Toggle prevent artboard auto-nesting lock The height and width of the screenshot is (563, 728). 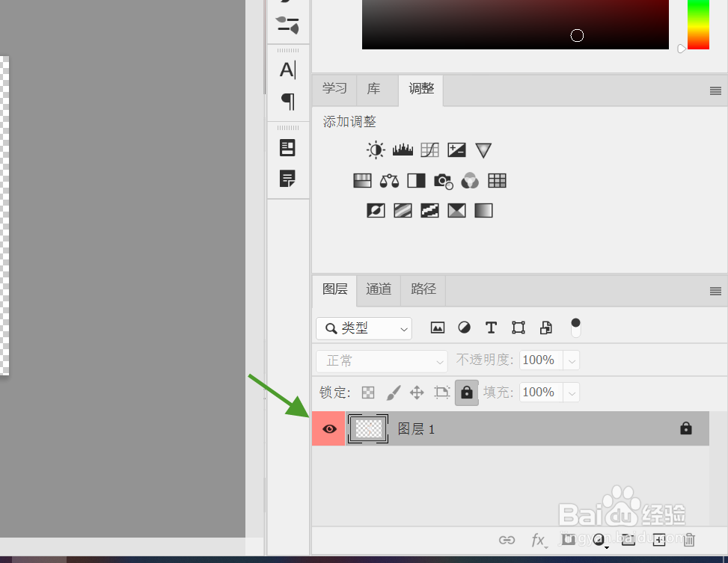tap(441, 393)
